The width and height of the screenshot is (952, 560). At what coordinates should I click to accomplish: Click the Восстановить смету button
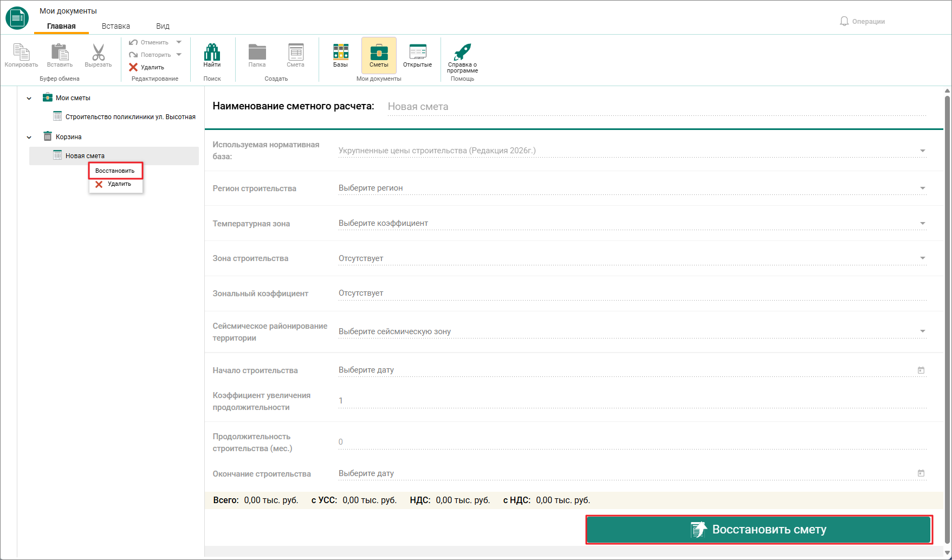[759, 530]
